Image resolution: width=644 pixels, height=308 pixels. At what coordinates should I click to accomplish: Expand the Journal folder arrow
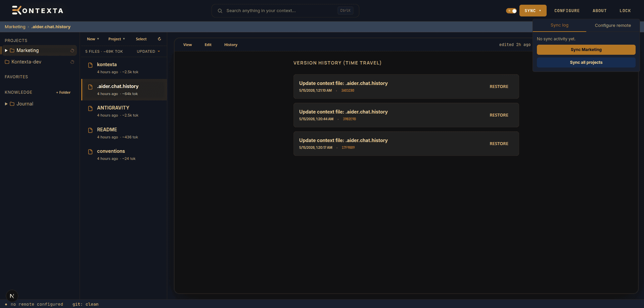6,104
